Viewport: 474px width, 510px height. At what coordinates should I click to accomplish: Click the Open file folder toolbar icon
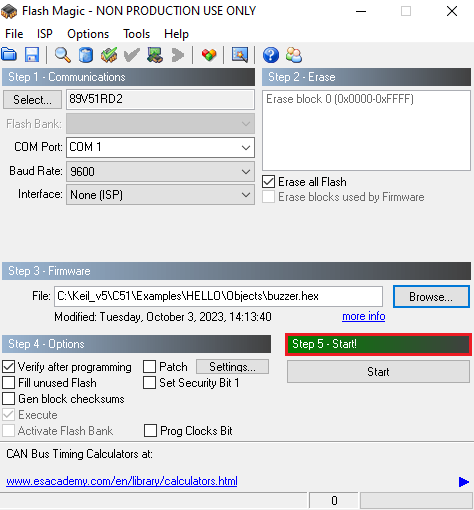tap(9, 55)
